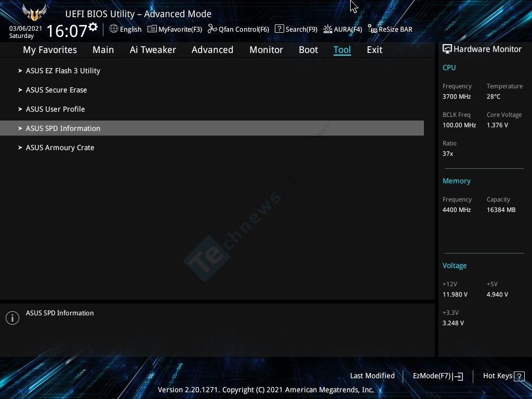
Task: Click the Memory section heading
Action: point(456,181)
